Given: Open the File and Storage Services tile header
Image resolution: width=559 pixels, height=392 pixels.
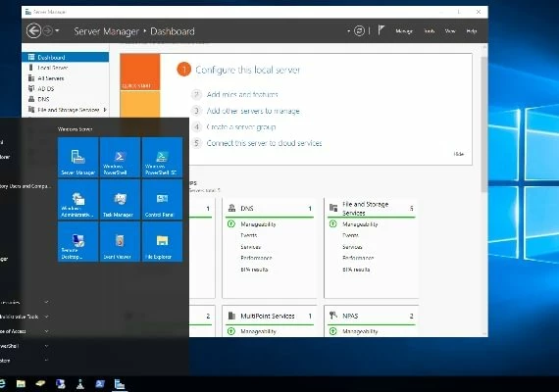Looking at the screenshot, I should pyautogui.click(x=371, y=209).
